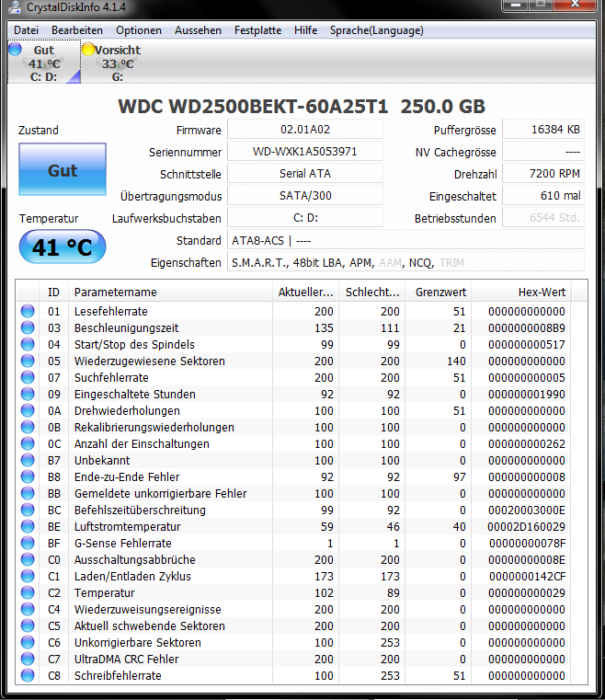Click the blue status icon of Lesefehlerrate row
605x700 pixels.
pyautogui.click(x=28, y=311)
